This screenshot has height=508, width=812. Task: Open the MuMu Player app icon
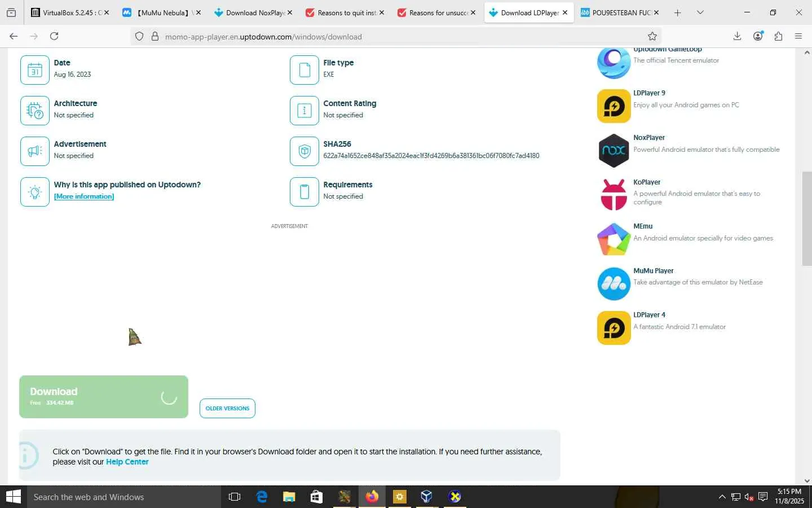[x=614, y=284]
